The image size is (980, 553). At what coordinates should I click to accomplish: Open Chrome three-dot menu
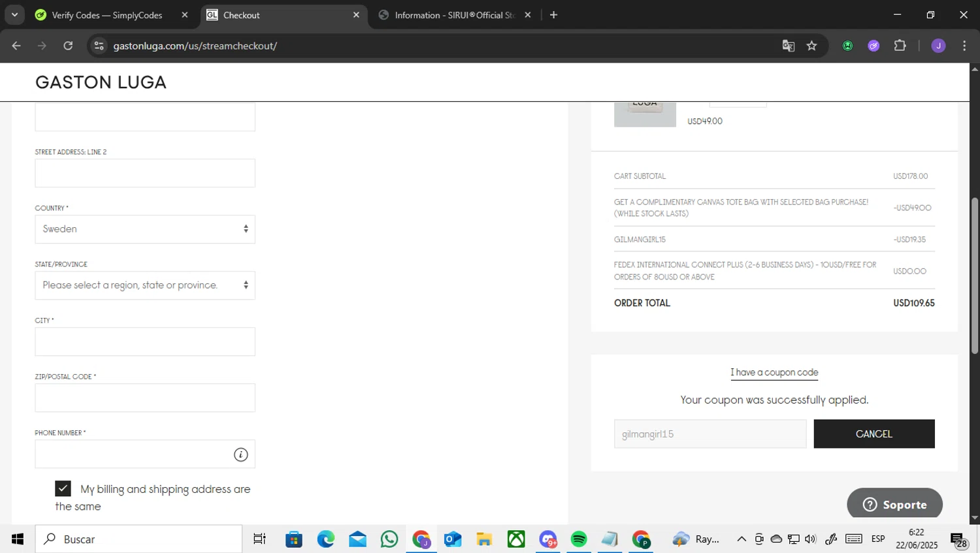pos(964,46)
